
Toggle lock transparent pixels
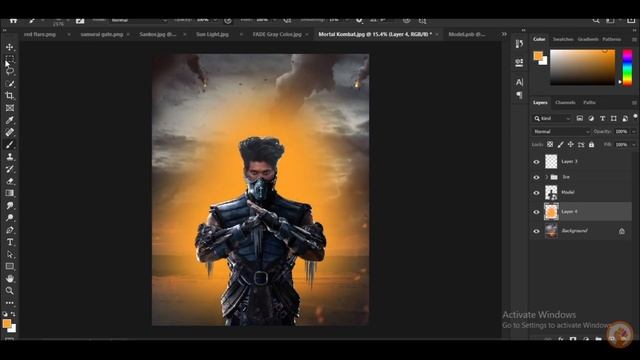coord(550,144)
